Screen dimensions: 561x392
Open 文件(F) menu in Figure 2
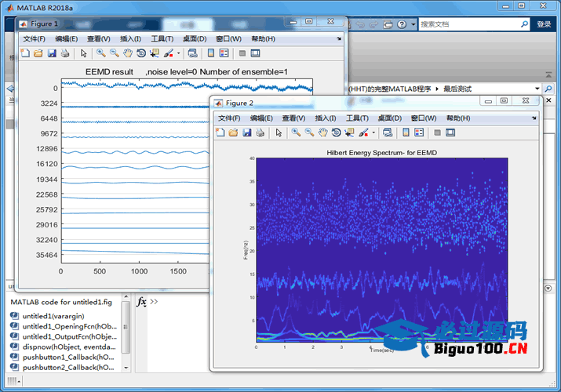coord(229,118)
